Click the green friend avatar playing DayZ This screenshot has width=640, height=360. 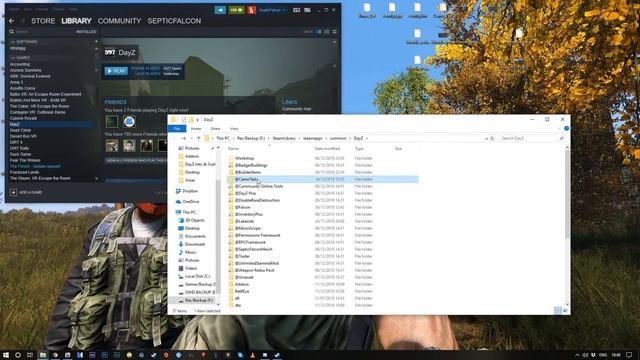112,121
